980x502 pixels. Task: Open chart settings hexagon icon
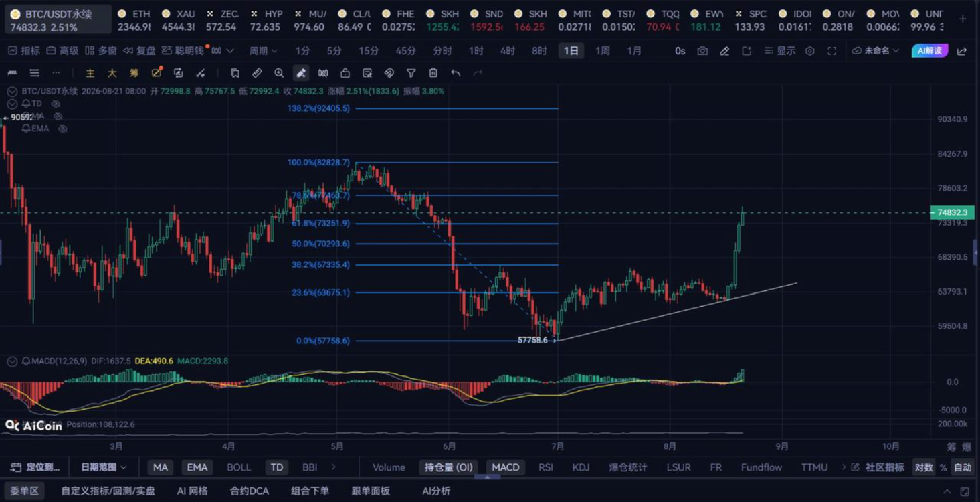click(x=810, y=51)
